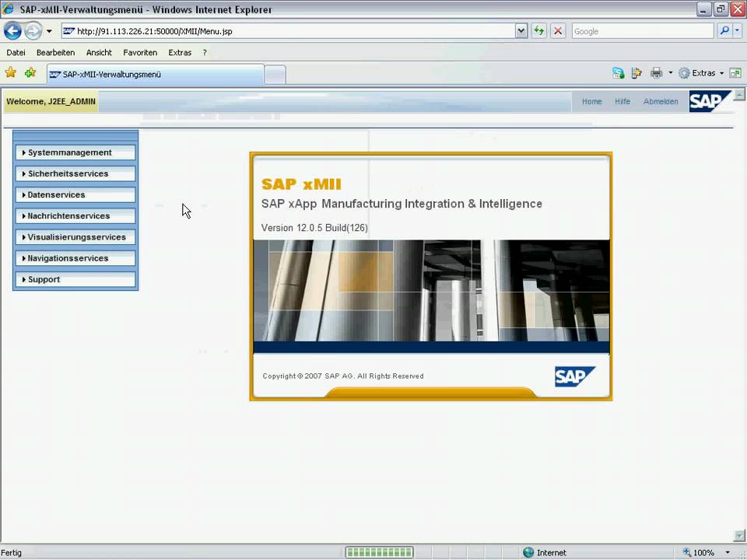Viewport: 747px width, 560px height.
Task: Click the address bar URL field
Action: coord(288,31)
